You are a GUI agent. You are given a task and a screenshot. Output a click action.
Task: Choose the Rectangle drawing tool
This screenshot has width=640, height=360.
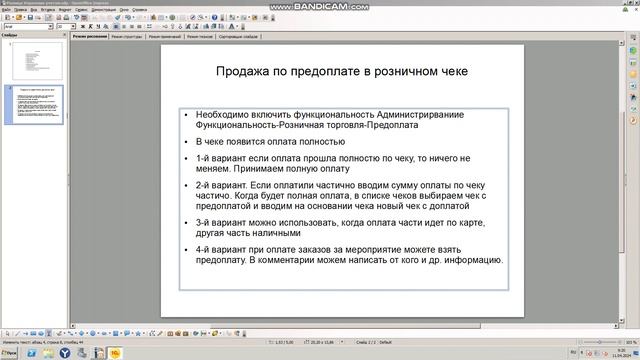(33, 333)
